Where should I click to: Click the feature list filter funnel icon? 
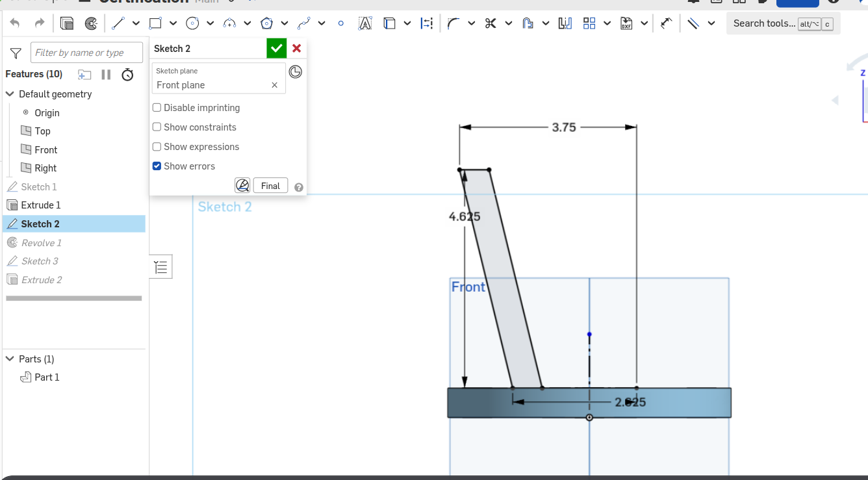click(x=16, y=53)
